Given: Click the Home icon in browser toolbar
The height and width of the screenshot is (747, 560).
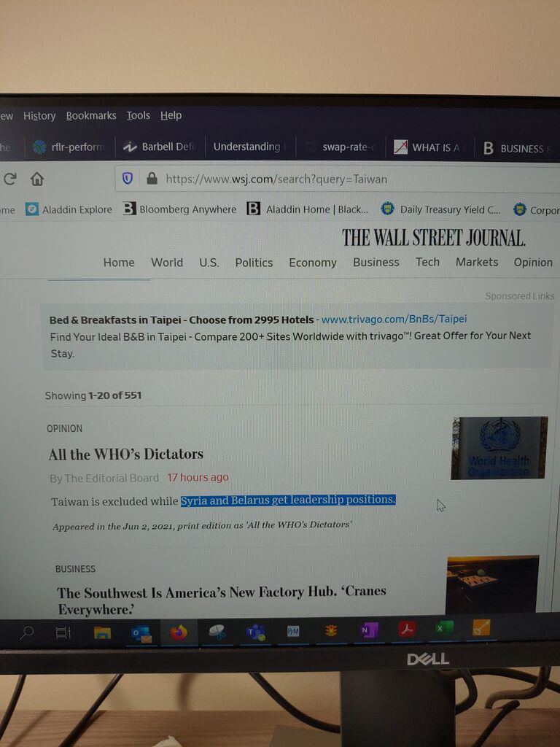Looking at the screenshot, I should [37, 179].
